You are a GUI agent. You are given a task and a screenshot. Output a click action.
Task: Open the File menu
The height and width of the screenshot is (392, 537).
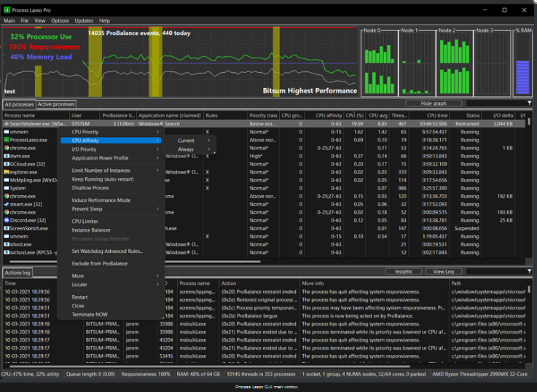25,20
